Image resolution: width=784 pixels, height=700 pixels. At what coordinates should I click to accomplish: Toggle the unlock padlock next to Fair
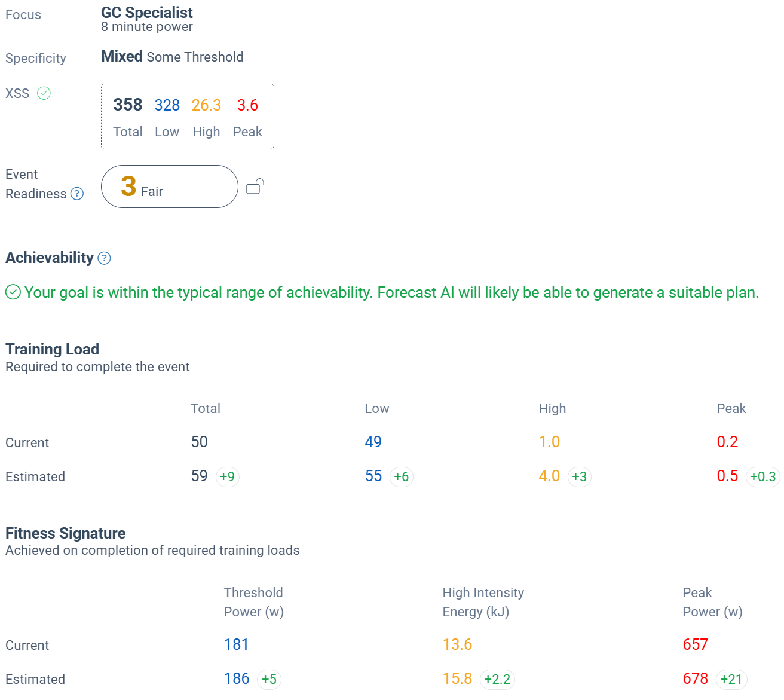pos(255,187)
